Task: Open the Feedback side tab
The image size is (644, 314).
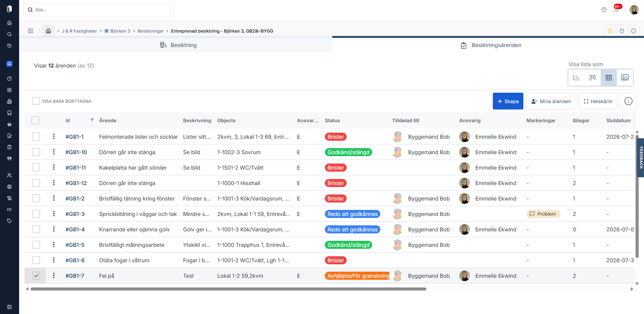Action: click(x=641, y=158)
